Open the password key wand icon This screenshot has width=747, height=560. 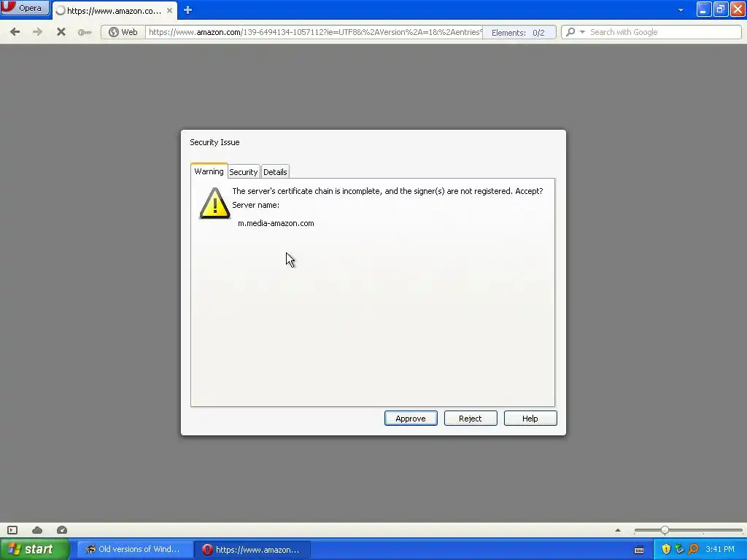(x=85, y=32)
